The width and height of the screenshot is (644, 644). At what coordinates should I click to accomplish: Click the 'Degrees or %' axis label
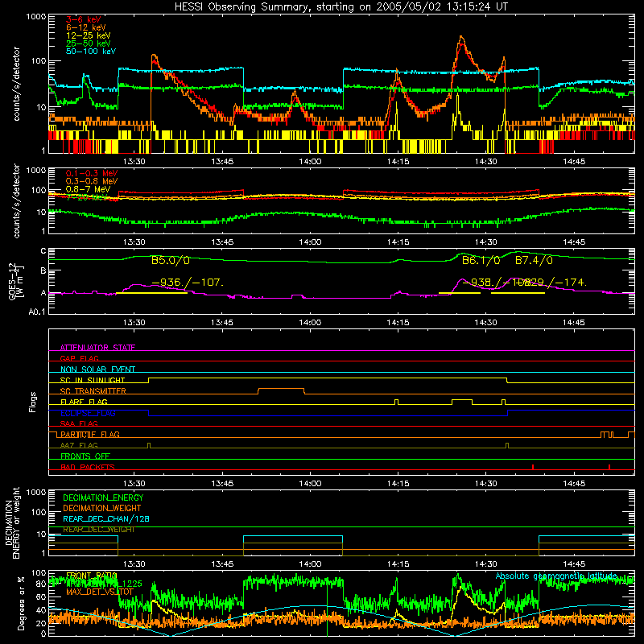pyautogui.click(x=22, y=603)
